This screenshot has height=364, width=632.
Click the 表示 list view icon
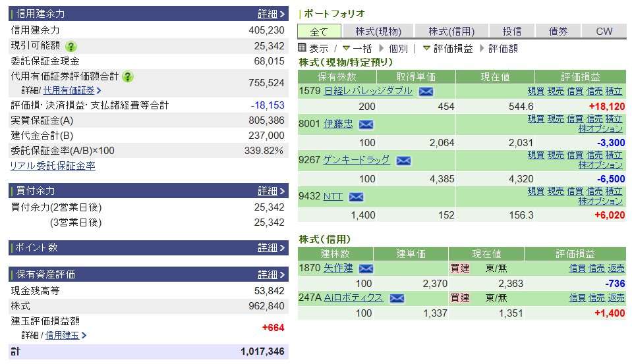pos(302,48)
